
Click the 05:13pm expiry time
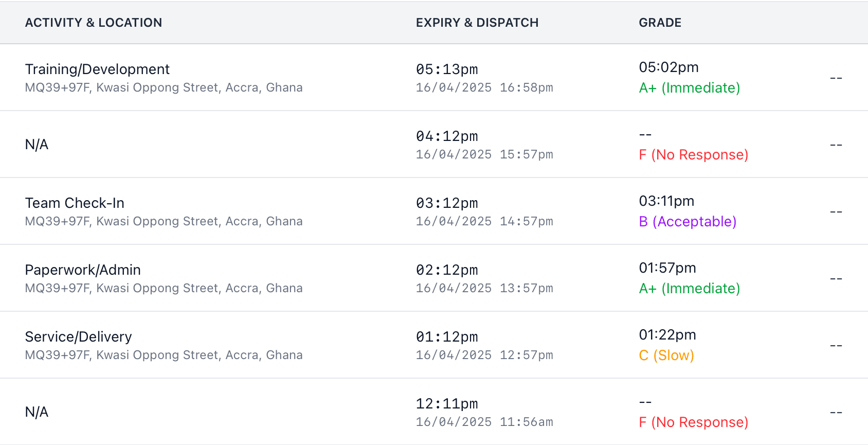[447, 69]
